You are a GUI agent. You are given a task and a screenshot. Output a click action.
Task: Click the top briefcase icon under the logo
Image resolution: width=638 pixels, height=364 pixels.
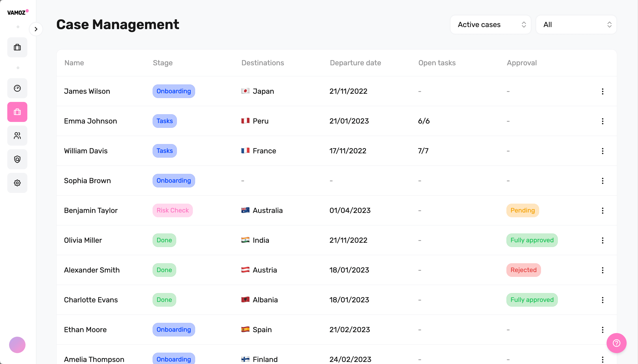(17, 47)
